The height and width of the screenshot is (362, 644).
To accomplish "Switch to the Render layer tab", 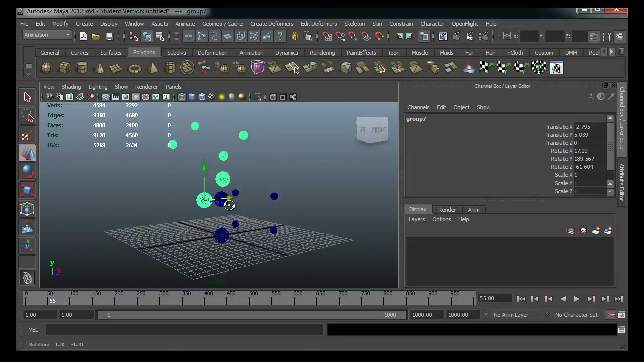I will pos(447,210).
